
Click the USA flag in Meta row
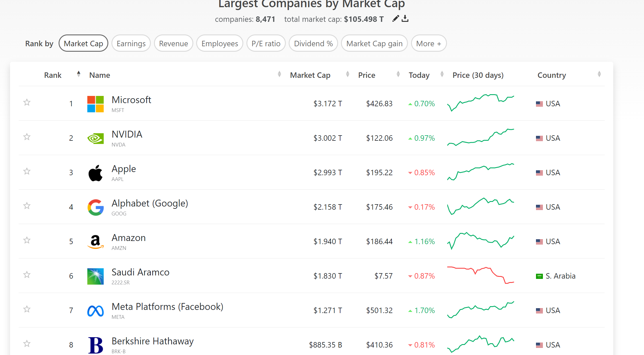[539, 310]
